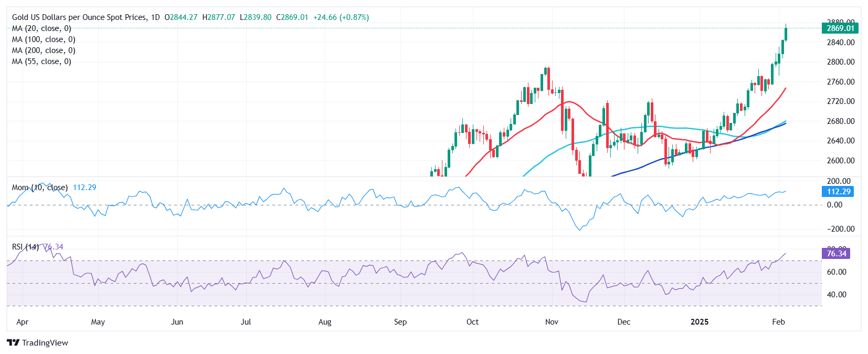Click the Apr label on time axis
The width and height of the screenshot is (868, 354).
(x=22, y=322)
